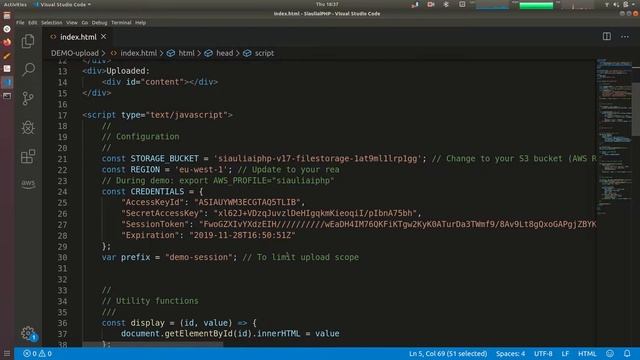The height and width of the screenshot is (360, 640).
Task: Open the Show Applications grid
Action: [x=7, y=353]
